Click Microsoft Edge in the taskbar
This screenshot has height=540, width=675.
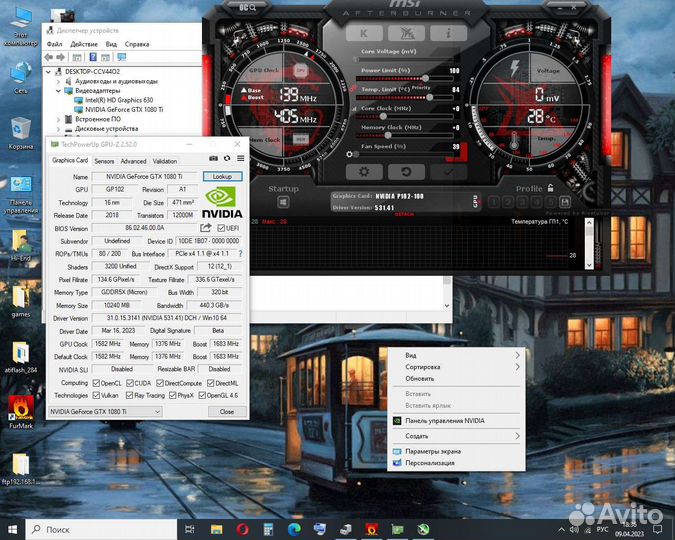click(294, 529)
